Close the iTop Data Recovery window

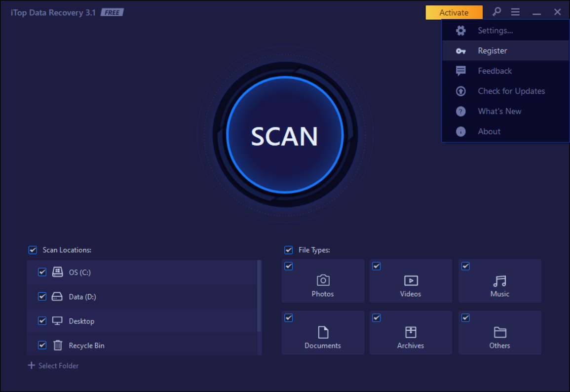pyautogui.click(x=557, y=12)
